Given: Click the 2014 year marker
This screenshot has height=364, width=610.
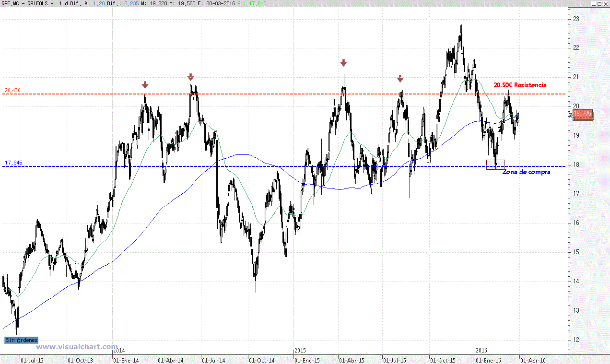Looking at the screenshot, I should [119, 351].
